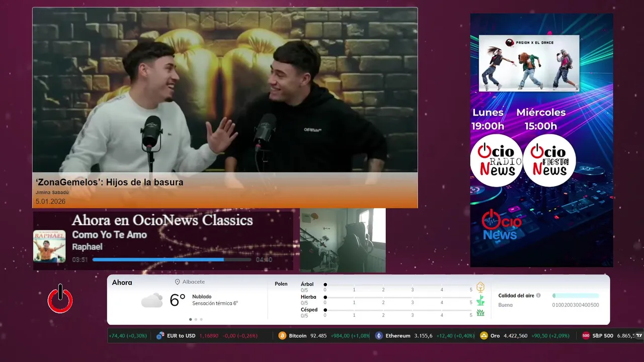This screenshot has width=644, height=362.
Task: Click the Oro price 4.422,560
Action: click(x=516, y=336)
